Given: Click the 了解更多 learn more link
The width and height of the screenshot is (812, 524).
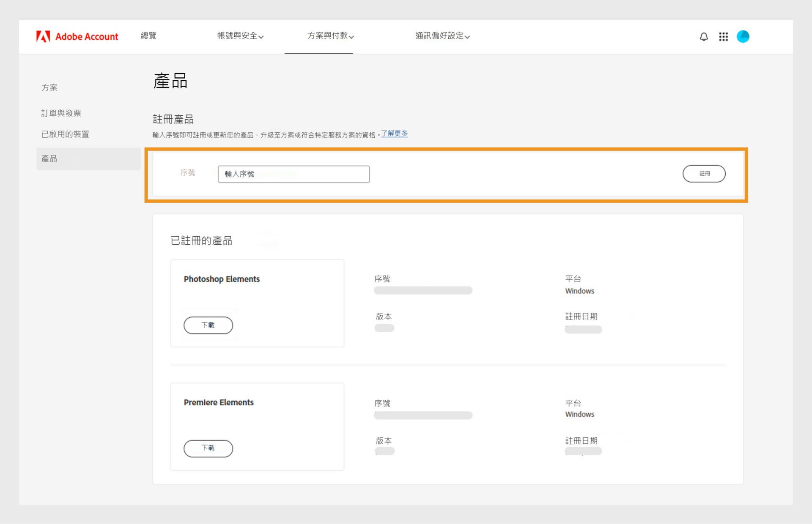Looking at the screenshot, I should (394, 134).
